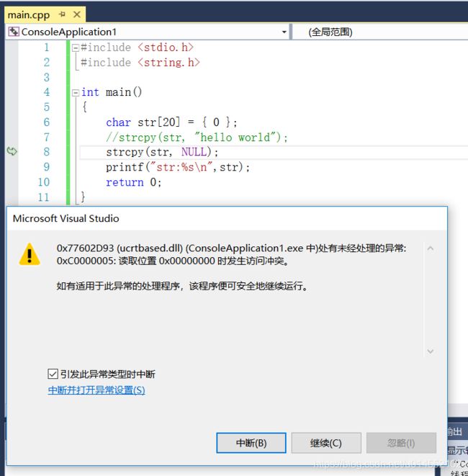Click the dialog message scroll down arrow
Image resolution: width=468 pixels, height=476 pixels.
coord(430,351)
